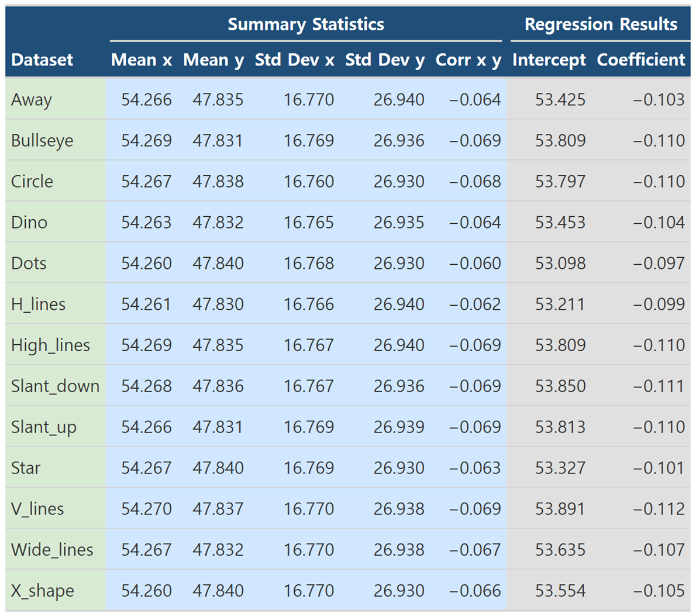Click the Corr x y column header
This screenshot has height=616, width=696.
(x=468, y=60)
